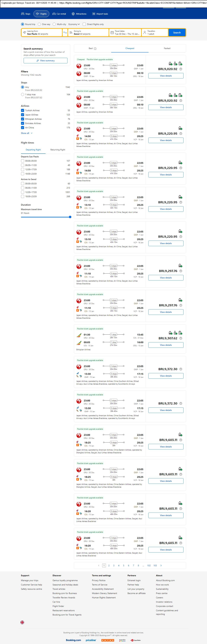Enable the Direct flights only checkbox

84,24
